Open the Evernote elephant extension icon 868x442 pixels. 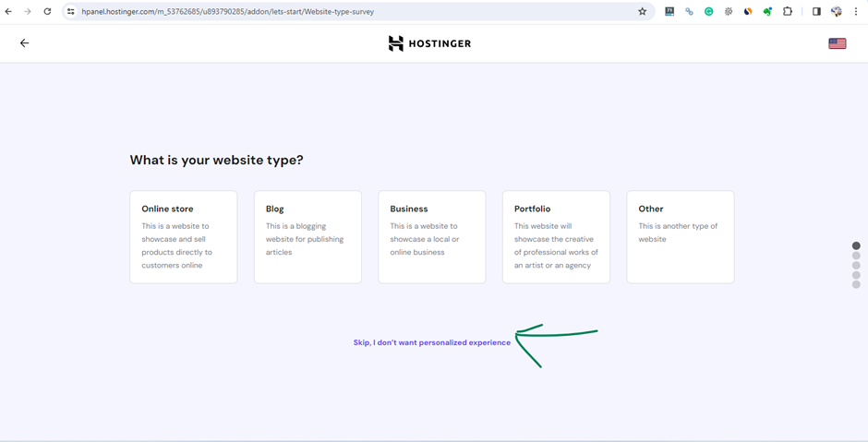coord(767,11)
